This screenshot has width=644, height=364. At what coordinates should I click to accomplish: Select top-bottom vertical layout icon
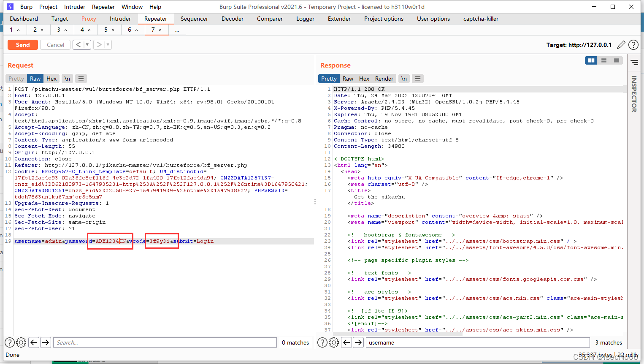(604, 60)
